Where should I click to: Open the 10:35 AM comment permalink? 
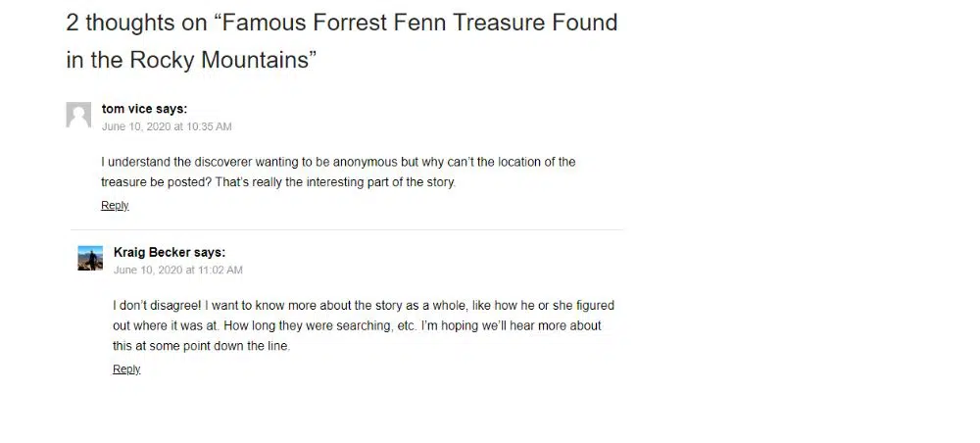click(167, 126)
